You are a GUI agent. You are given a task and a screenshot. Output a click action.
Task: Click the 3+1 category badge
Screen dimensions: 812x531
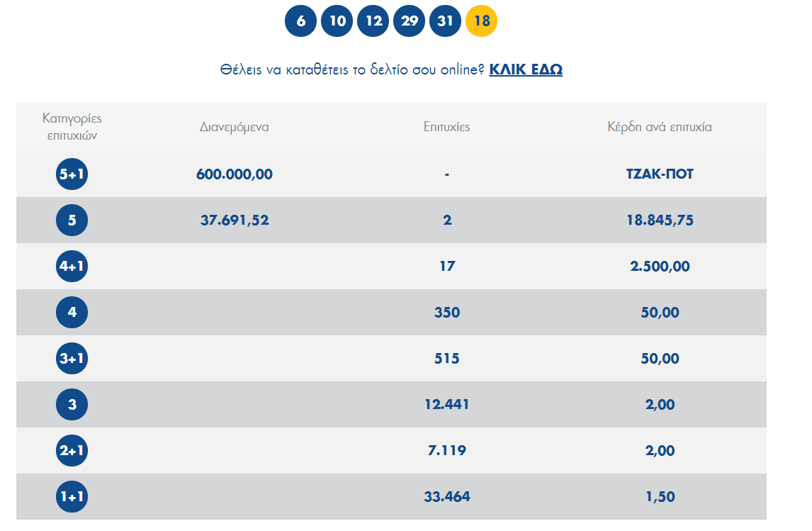pos(72,359)
